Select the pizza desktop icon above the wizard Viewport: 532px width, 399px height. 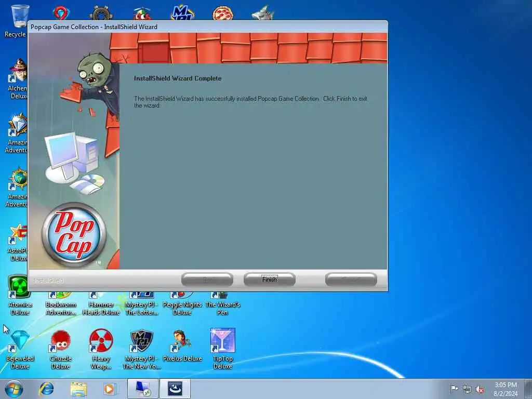(x=222, y=13)
